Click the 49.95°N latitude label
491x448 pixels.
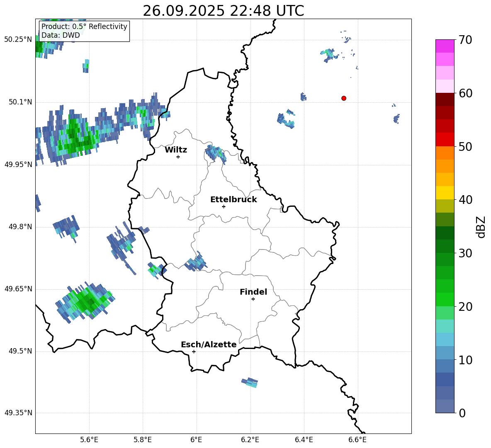[x=18, y=165]
